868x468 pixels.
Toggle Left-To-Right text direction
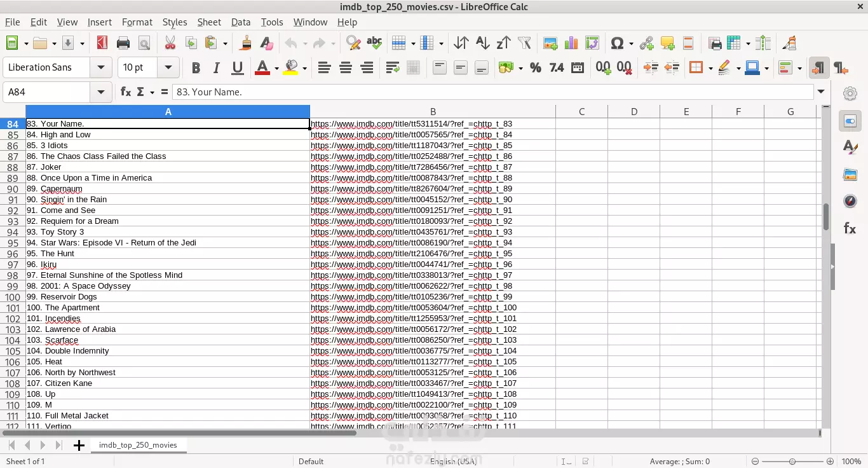(x=819, y=67)
